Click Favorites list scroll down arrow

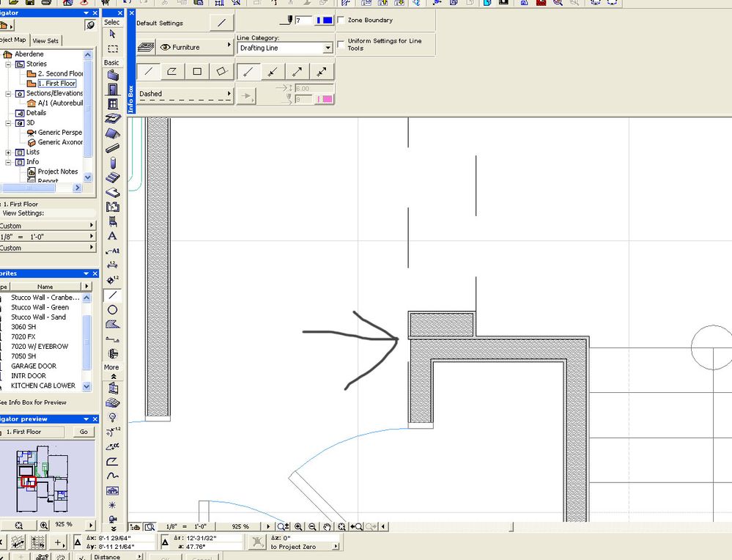(x=86, y=386)
